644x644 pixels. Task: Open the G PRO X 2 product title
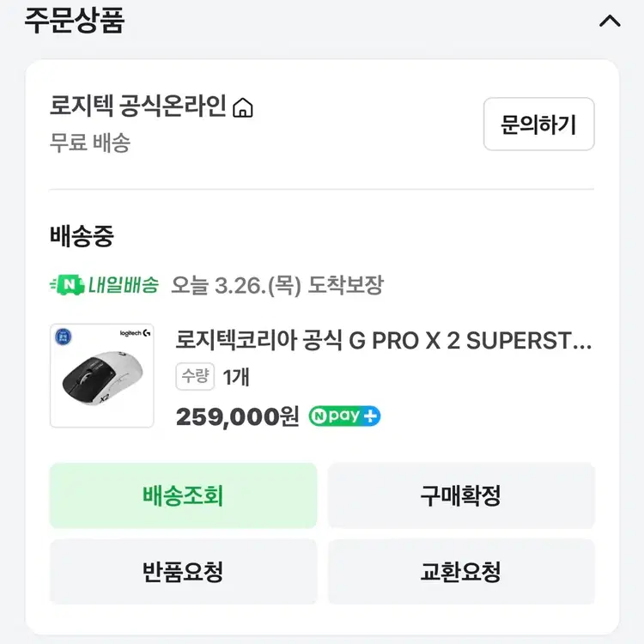pyautogui.click(x=383, y=340)
